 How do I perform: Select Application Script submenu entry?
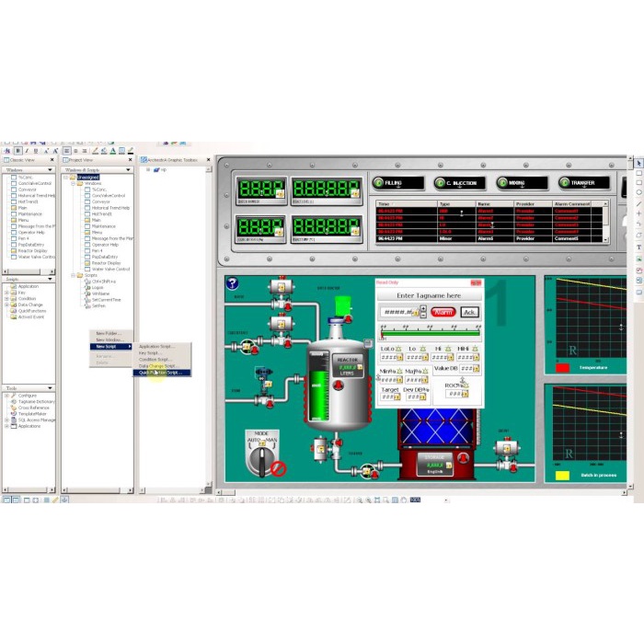(162, 347)
